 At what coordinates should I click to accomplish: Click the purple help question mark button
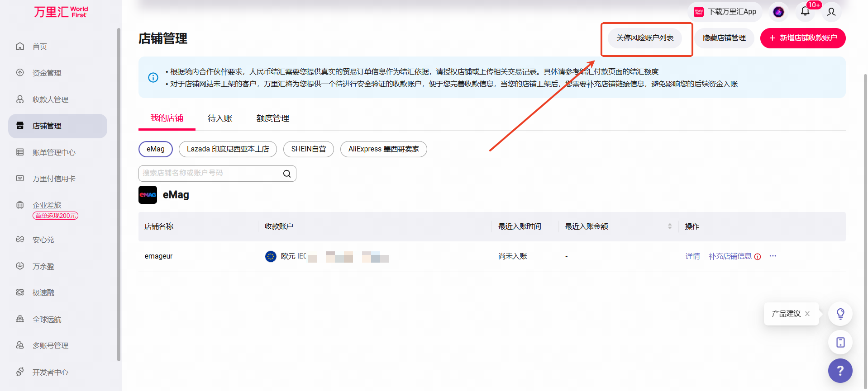pos(840,371)
